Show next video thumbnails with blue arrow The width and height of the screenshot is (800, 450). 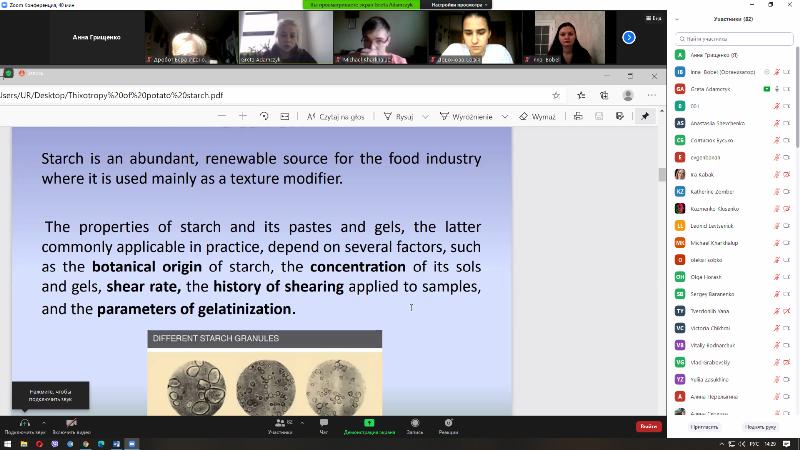tap(629, 37)
